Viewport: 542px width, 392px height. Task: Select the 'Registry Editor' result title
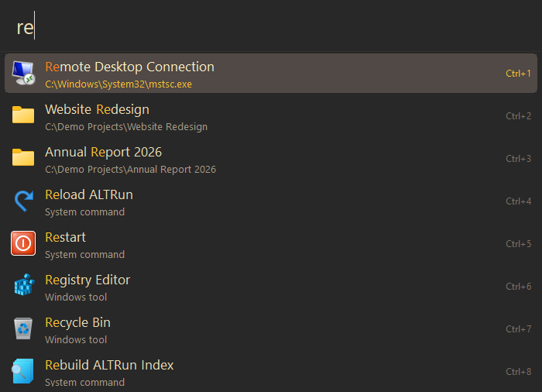tap(87, 280)
